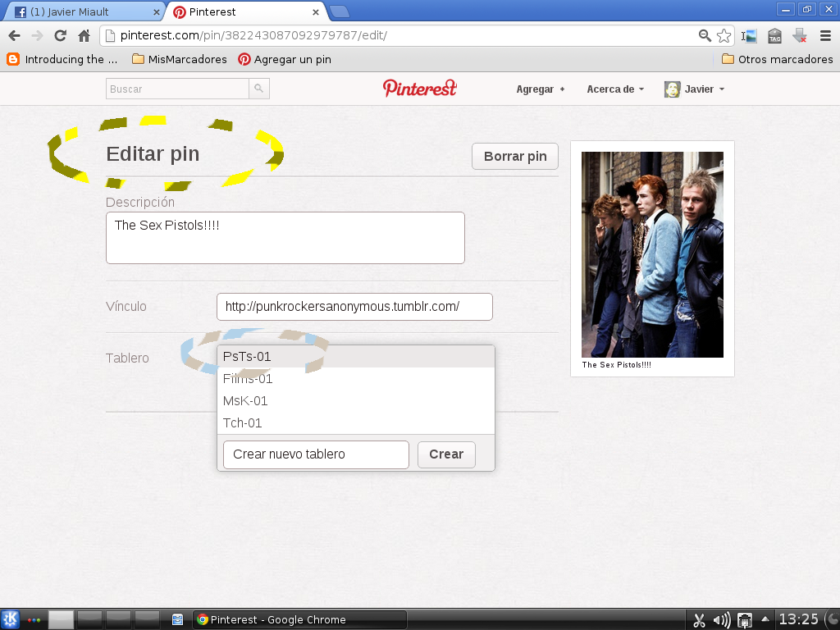
Task: Click the taskbar file manager icon
Action: (x=177, y=620)
